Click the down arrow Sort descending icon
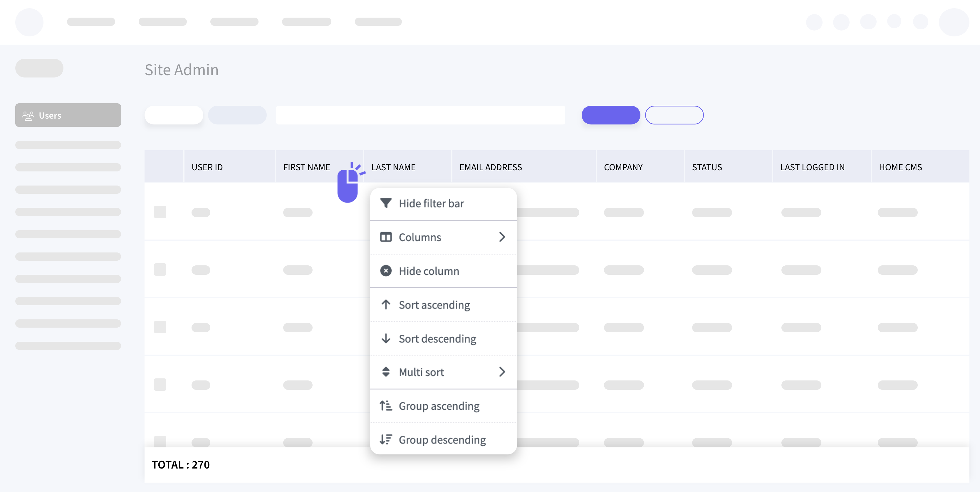The image size is (980, 492). (386, 338)
